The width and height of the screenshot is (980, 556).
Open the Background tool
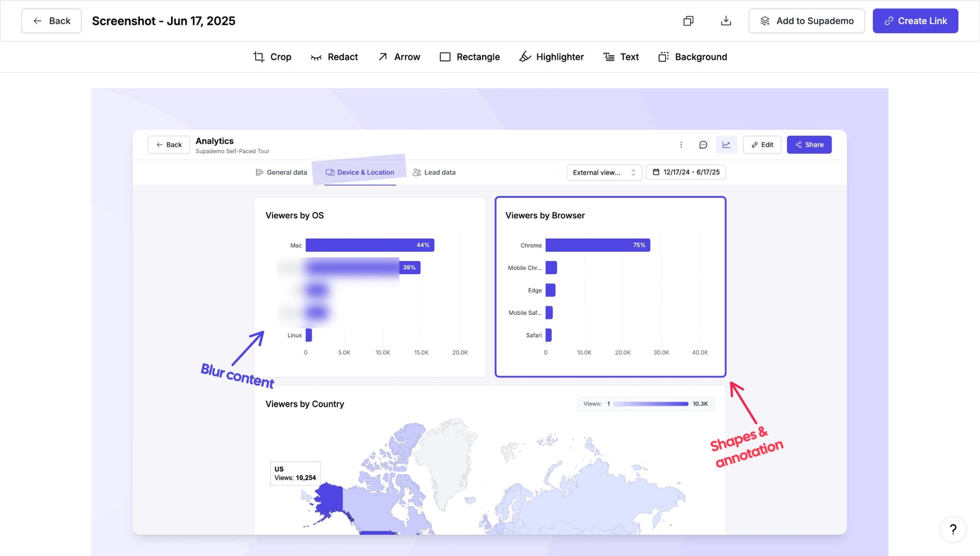(x=692, y=57)
